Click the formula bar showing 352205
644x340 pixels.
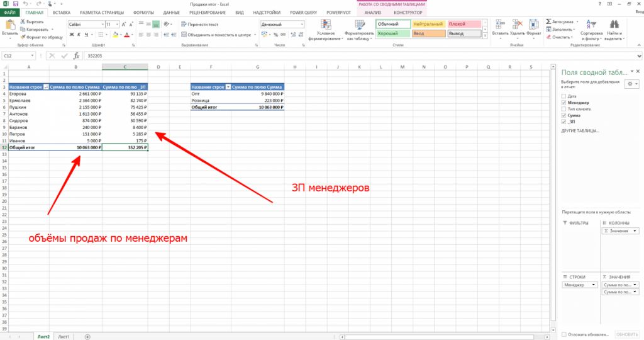point(360,55)
